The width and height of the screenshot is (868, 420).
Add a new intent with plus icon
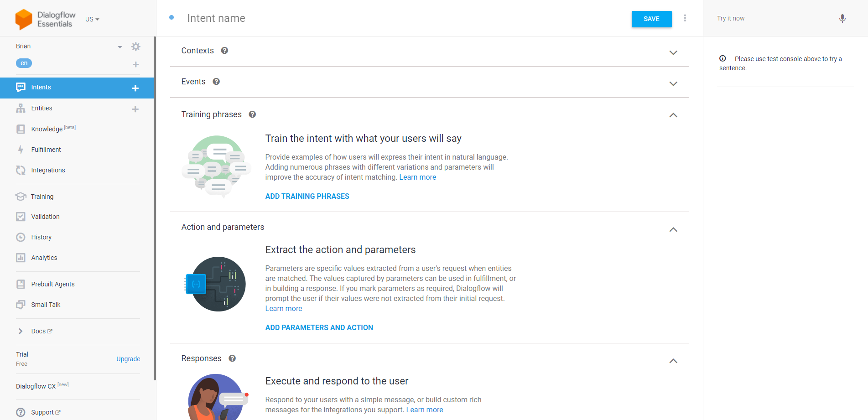click(x=135, y=88)
